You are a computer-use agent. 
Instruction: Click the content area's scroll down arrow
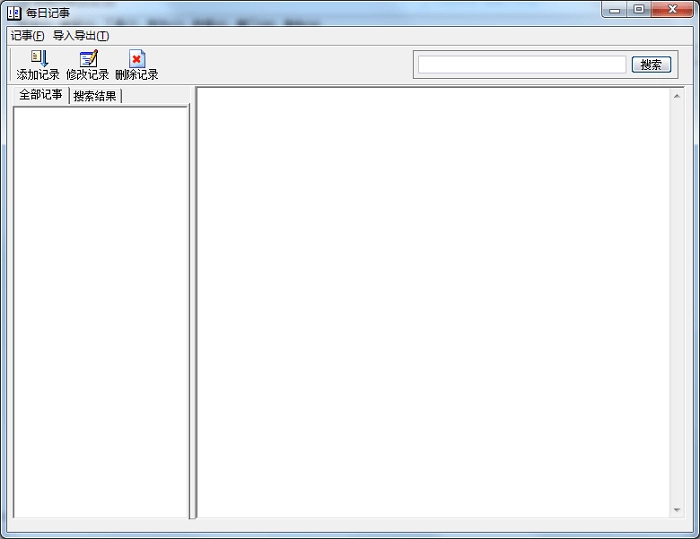(x=677, y=510)
